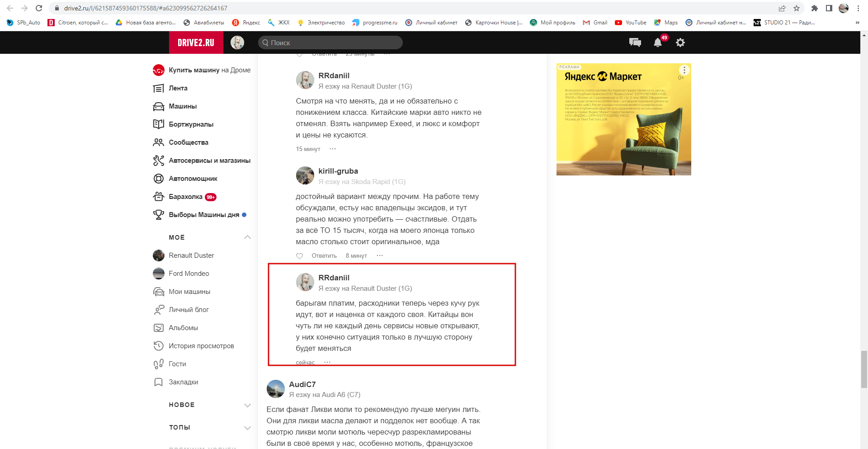This screenshot has width=868, height=449.
Task: Open the profile avatar in the header
Action: pyautogui.click(x=237, y=43)
